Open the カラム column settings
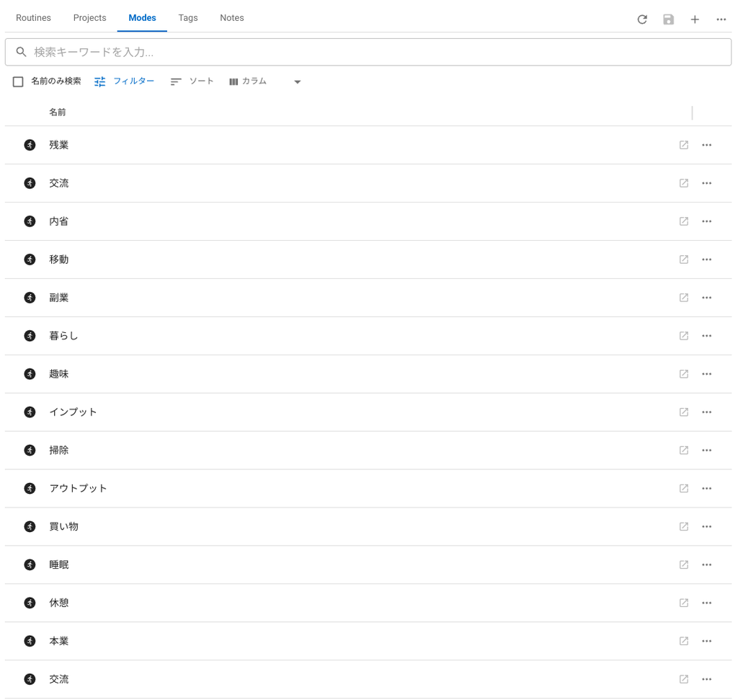738x700 pixels. coord(248,81)
